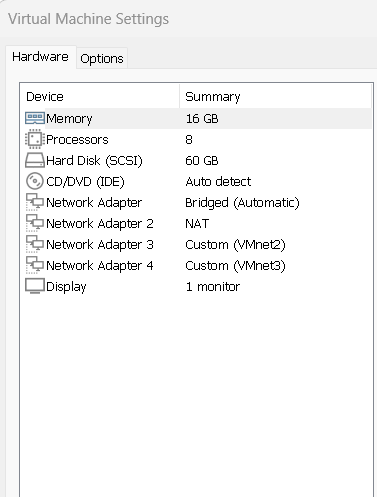Screen dimensions: 377x497
Task: Click the Display monitor icon
Action: 35,286
